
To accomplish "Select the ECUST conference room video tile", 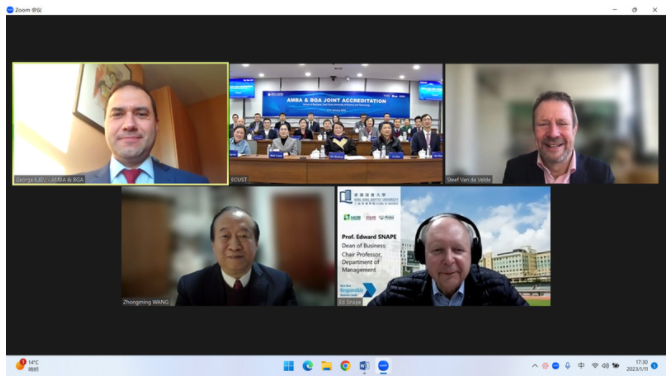I will pos(336,124).
